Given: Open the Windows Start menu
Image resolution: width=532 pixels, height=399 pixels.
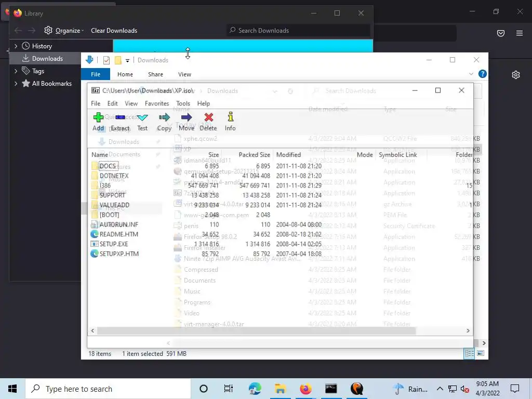Looking at the screenshot, I should 12,389.
